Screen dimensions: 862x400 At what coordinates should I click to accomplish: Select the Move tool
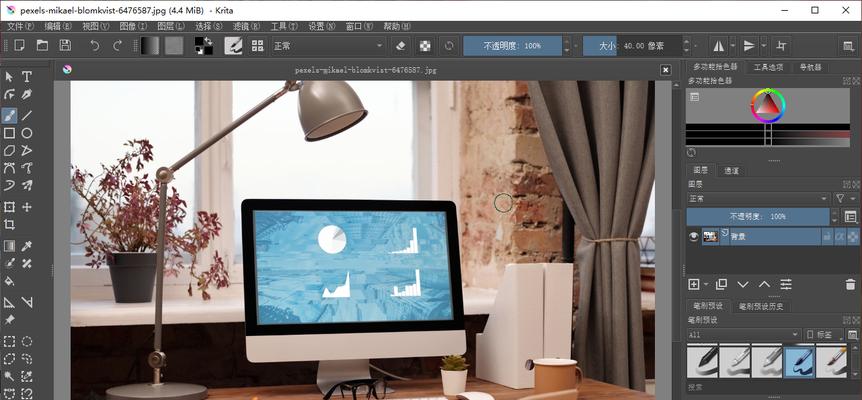click(x=26, y=207)
